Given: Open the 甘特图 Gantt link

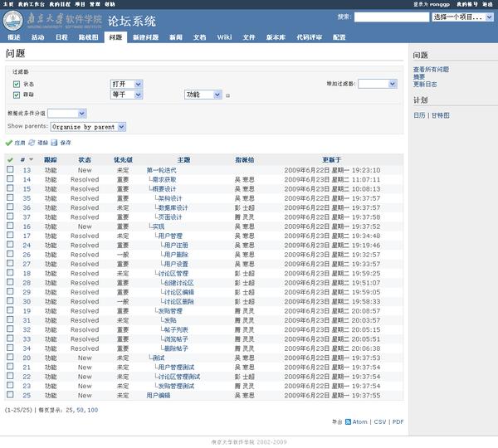Looking at the screenshot, I should [x=441, y=115].
